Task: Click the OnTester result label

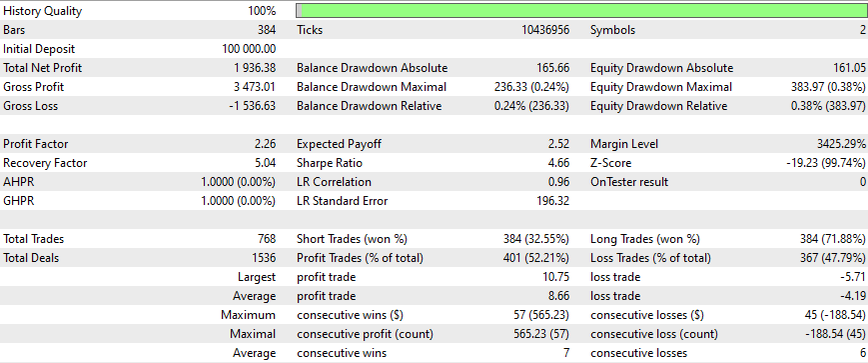Action: [x=629, y=182]
